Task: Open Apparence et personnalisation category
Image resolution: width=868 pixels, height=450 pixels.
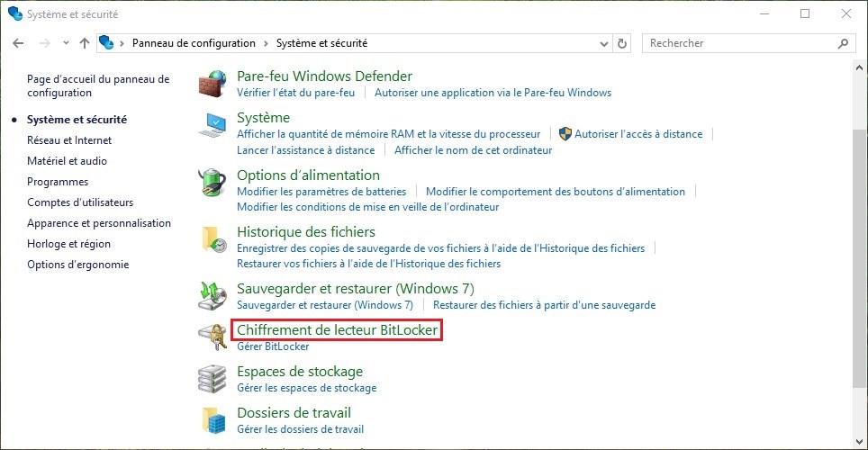Action: tap(99, 223)
